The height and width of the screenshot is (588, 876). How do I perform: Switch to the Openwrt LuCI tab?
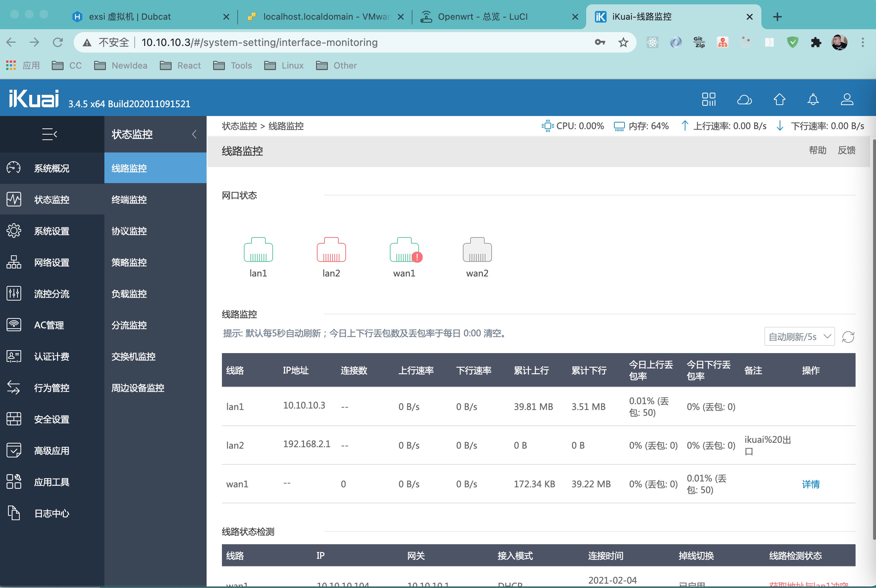[499, 17]
